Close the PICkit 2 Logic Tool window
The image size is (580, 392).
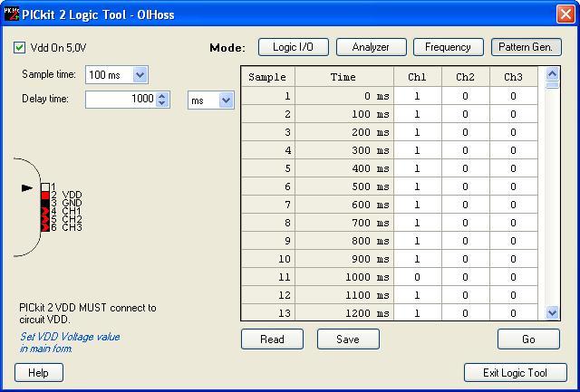click(x=565, y=14)
